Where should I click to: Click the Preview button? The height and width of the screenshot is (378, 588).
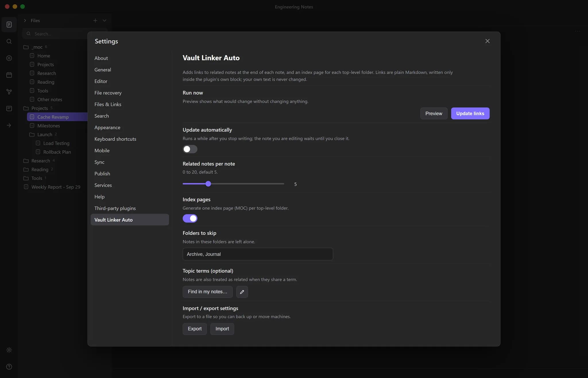click(434, 113)
